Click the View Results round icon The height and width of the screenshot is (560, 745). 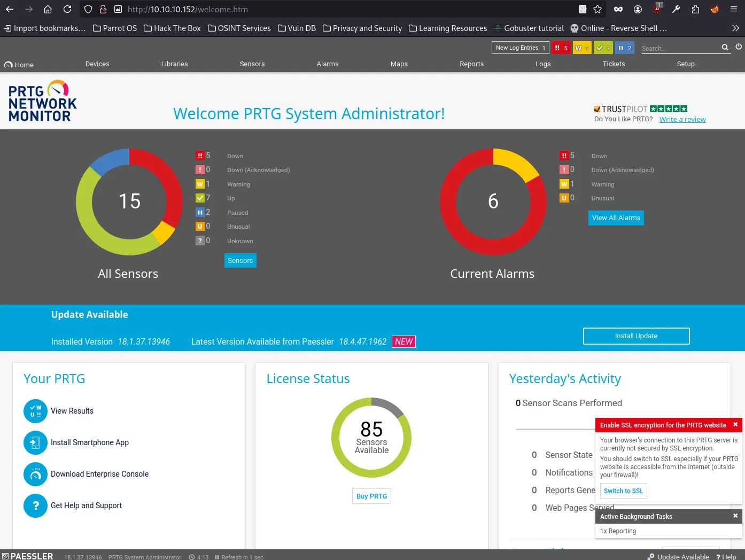point(35,411)
